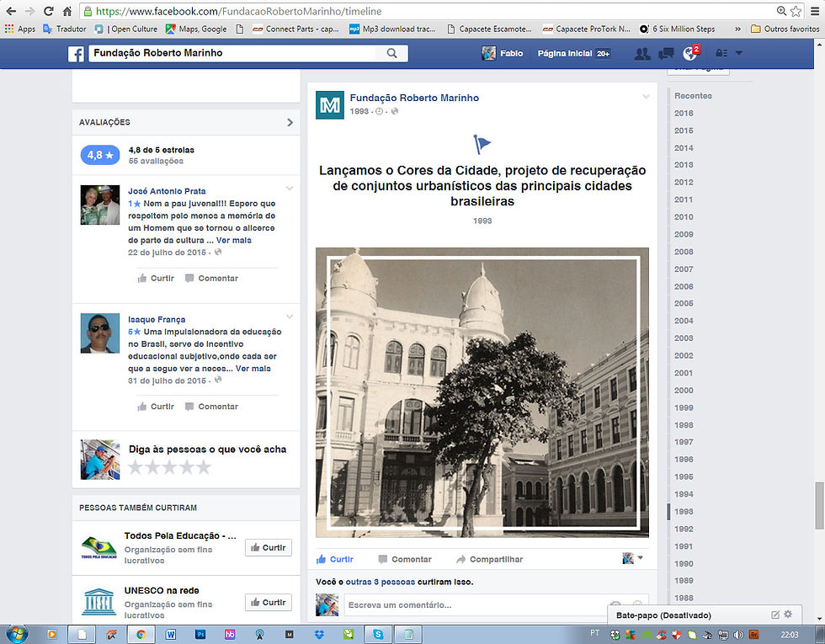Open Tradutor bookmark
825x644 pixels.
65,29
